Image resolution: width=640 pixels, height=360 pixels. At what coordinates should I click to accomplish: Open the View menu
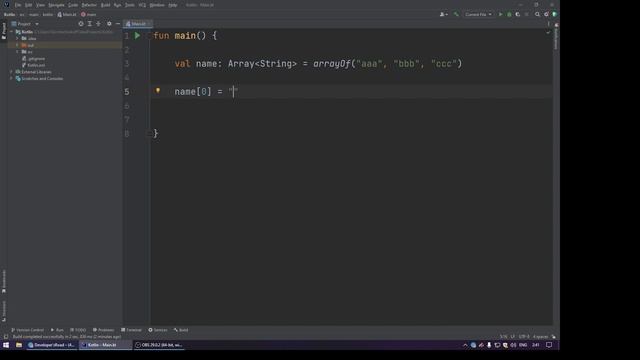click(x=40, y=5)
